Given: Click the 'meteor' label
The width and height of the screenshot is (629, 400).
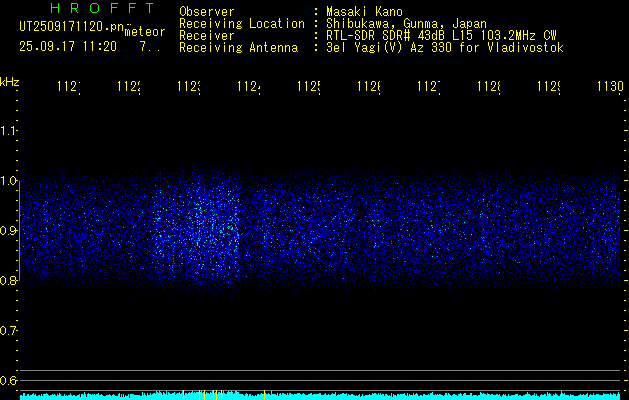Looking at the screenshot, I should [x=145, y=32].
